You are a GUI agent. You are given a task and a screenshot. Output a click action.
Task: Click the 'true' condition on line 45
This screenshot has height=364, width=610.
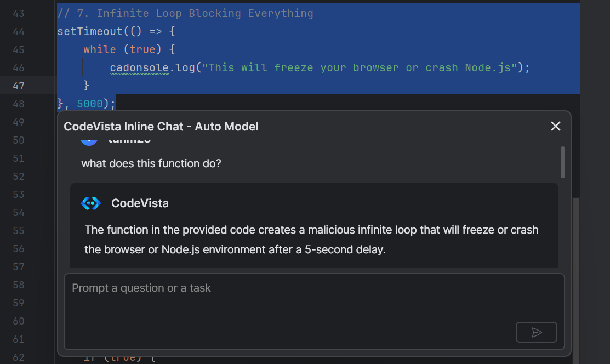(142, 49)
